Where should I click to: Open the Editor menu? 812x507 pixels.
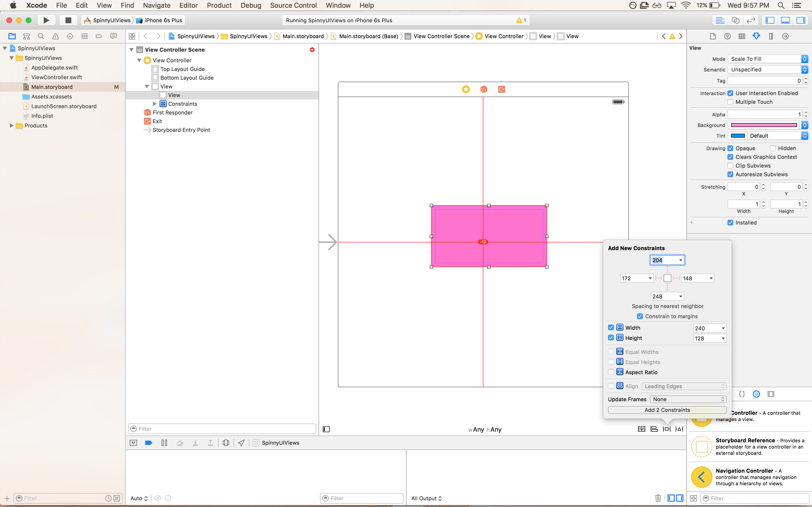[x=188, y=5]
